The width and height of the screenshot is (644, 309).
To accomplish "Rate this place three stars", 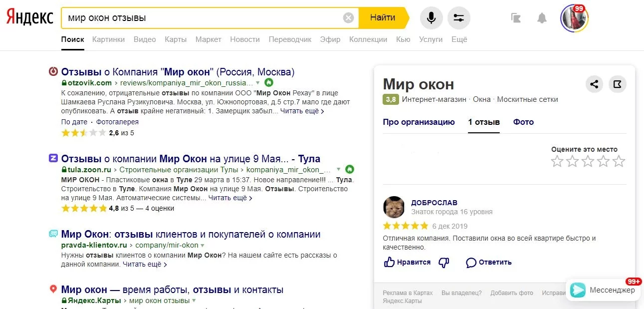I will click(588, 161).
